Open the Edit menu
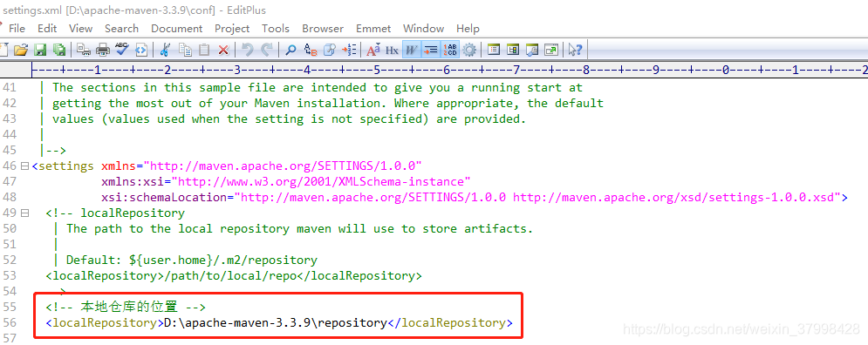Image resolution: width=868 pixels, height=345 pixels. [47, 28]
